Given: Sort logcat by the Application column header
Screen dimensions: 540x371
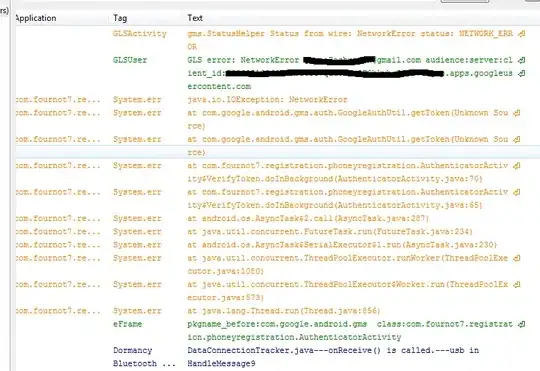Looking at the screenshot, I should [36, 18].
